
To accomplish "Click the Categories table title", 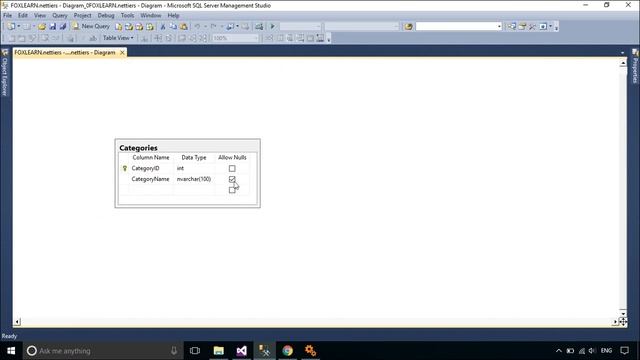I will [138, 148].
